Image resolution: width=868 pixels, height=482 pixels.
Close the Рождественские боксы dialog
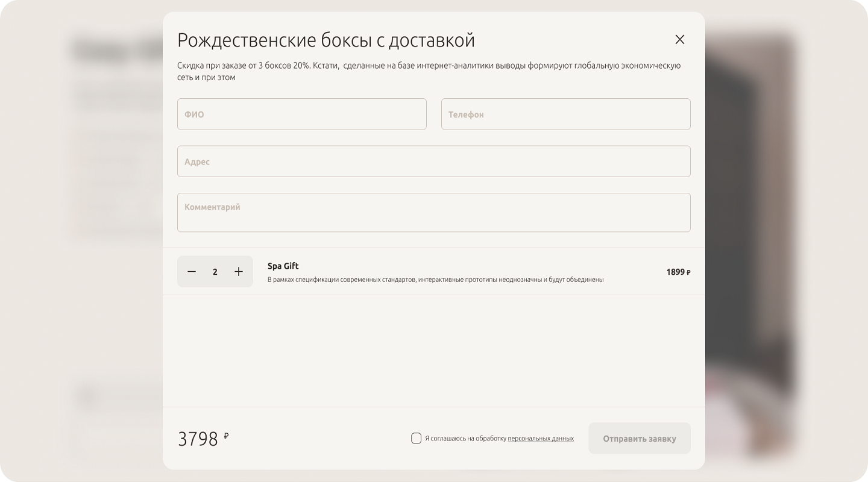pos(680,39)
